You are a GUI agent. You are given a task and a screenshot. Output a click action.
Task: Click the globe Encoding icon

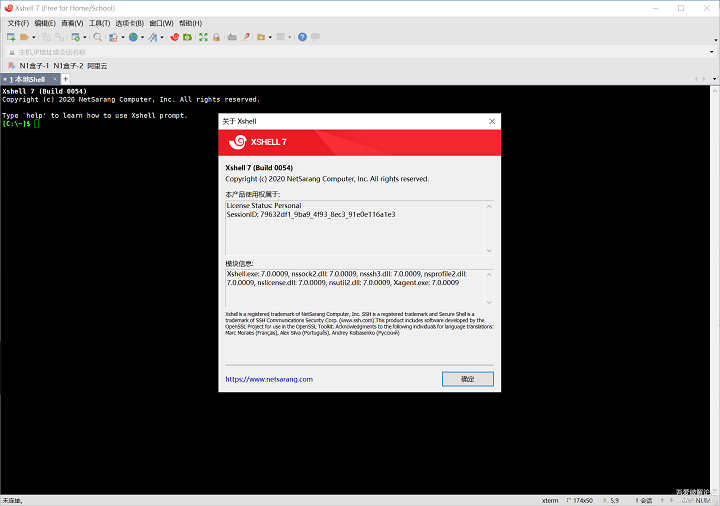click(x=133, y=37)
